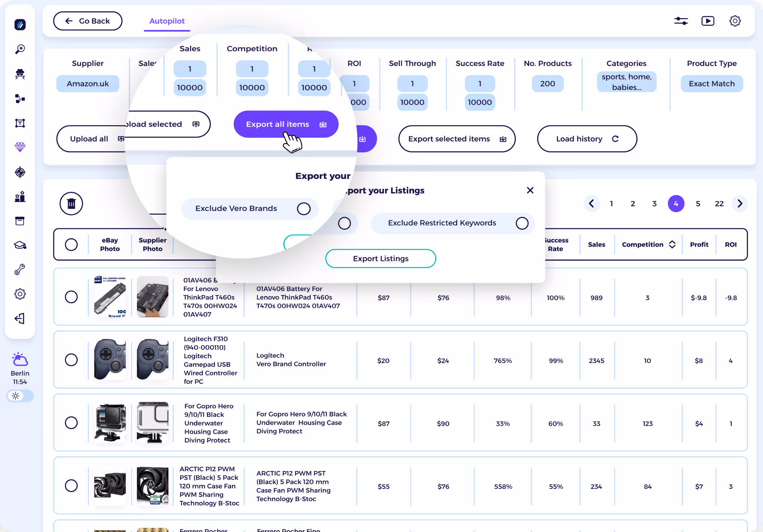Image resolution: width=763 pixels, height=532 pixels.
Task: Open the Product Type Exact Match selector
Action: point(712,84)
